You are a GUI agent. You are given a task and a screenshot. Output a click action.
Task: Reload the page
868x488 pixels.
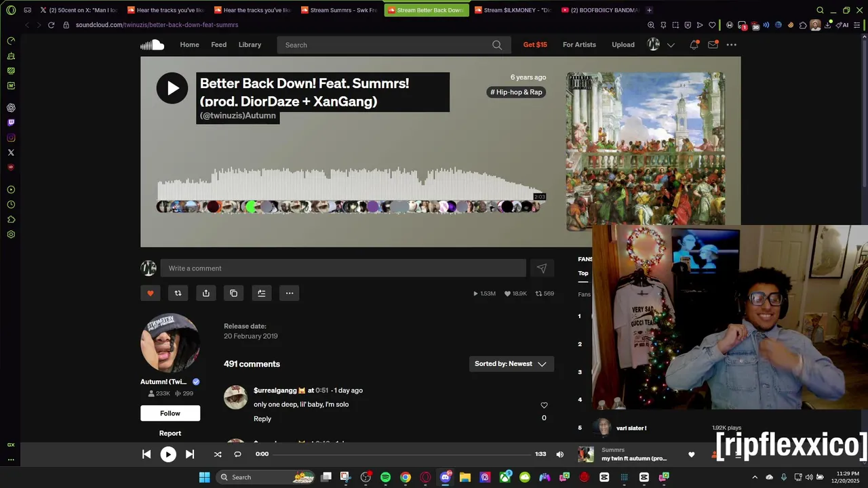tap(51, 25)
